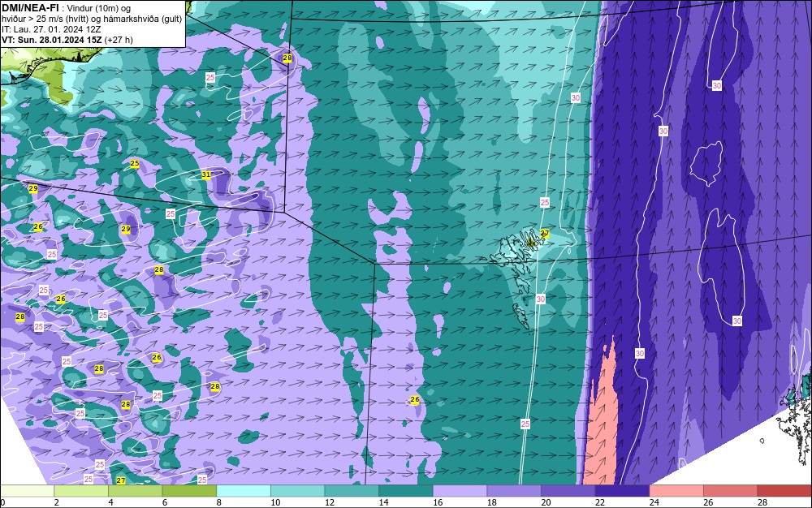Select the dark teal 14–16 m/s legend swatch
The width and height of the screenshot is (812, 508).
tap(406, 491)
